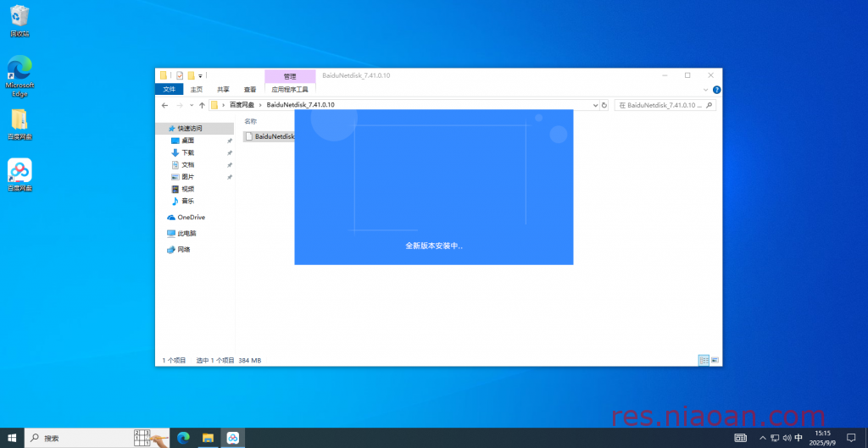The width and height of the screenshot is (868, 448).
Task: Open the notification center icon
Action: pos(851,438)
